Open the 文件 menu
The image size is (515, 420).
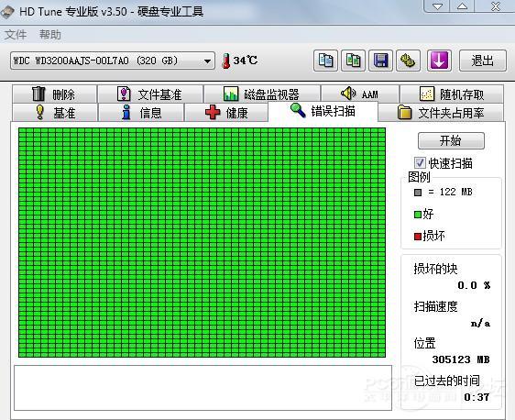pyautogui.click(x=16, y=35)
